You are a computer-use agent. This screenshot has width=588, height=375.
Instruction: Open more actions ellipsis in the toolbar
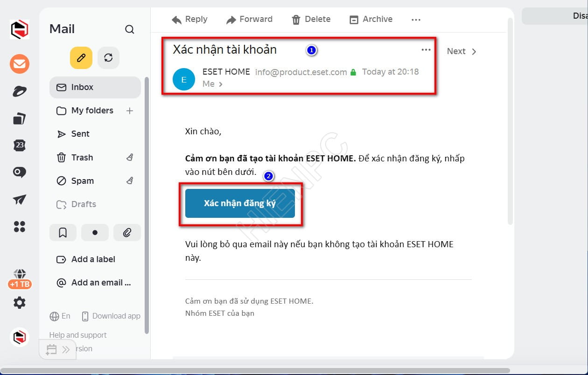tap(416, 20)
